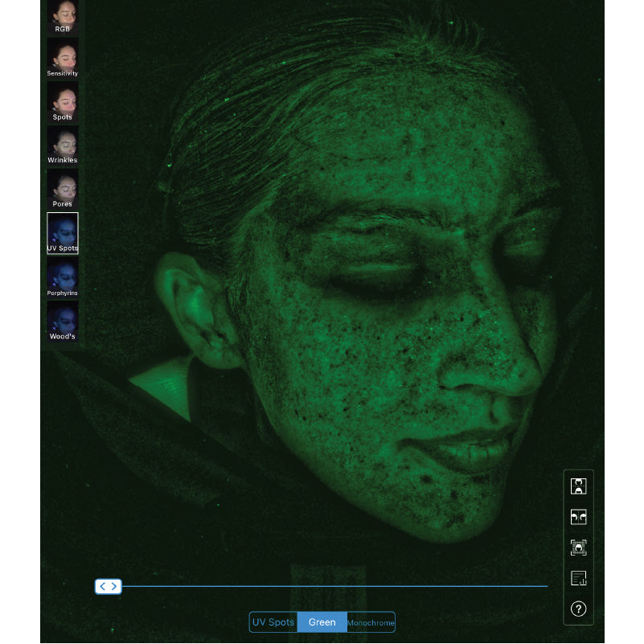
Task: Open the side-by-side face comparison view
Action: 578,517
